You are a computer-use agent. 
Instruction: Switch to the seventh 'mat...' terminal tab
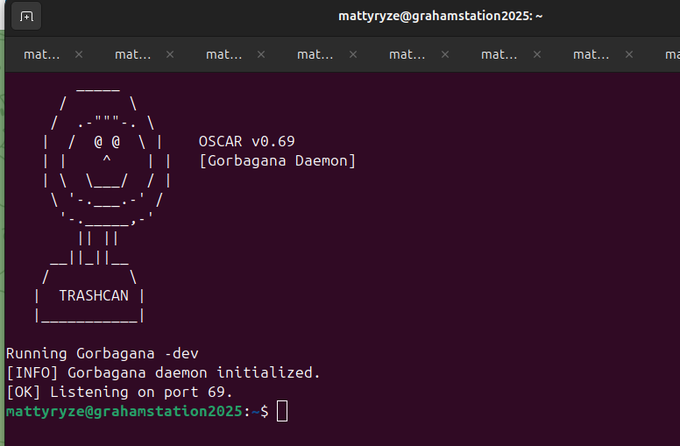click(591, 55)
